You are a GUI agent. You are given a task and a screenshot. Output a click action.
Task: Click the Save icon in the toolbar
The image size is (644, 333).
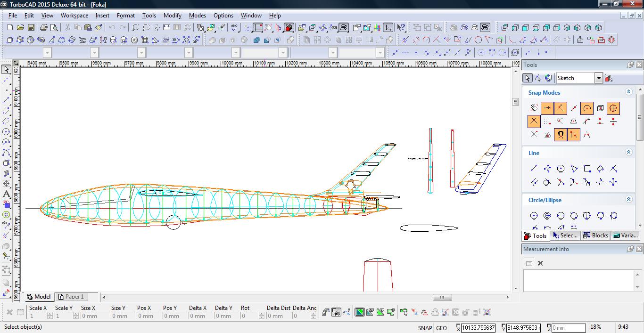pos(31,28)
